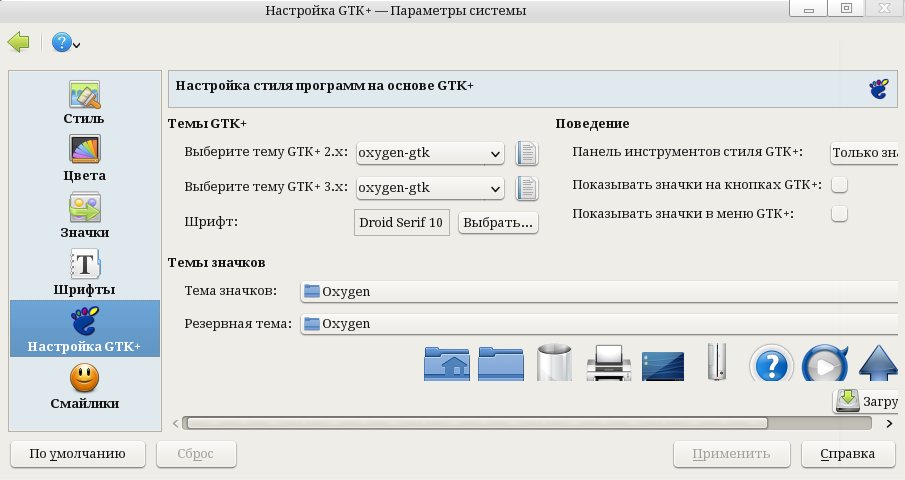Open the fallback theme Oxygen combo box
The width and height of the screenshot is (905, 480).
pyautogui.click(x=600, y=324)
